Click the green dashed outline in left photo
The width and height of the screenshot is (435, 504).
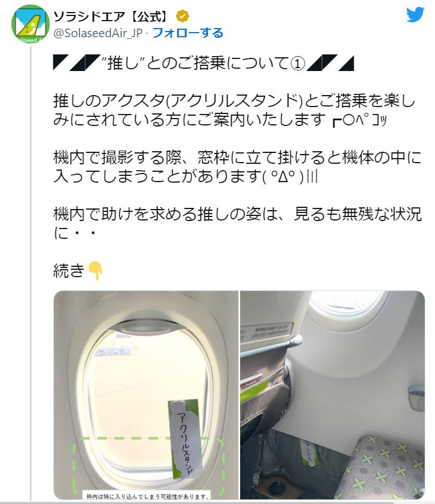click(148, 466)
